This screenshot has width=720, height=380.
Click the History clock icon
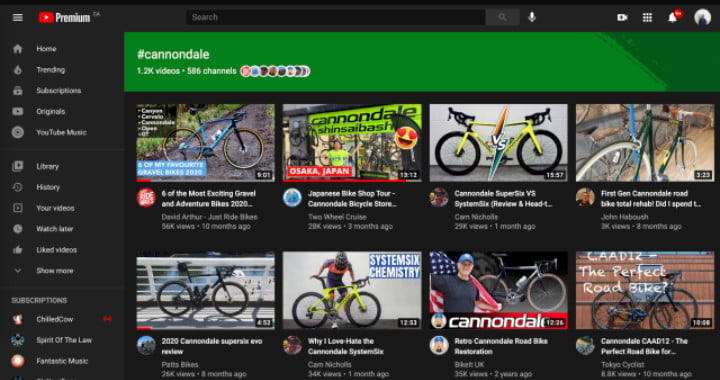(17, 187)
